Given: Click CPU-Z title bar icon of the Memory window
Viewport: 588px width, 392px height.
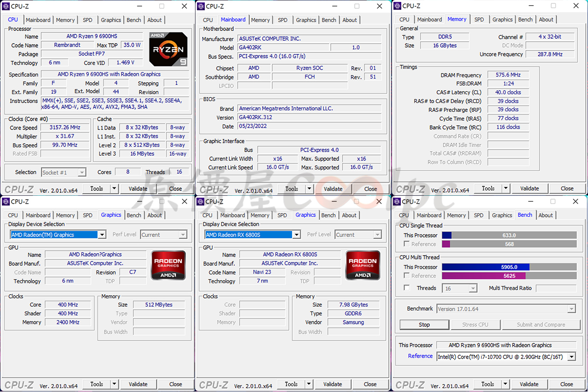Looking at the screenshot, I should pyautogui.click(x=397, y=6).
